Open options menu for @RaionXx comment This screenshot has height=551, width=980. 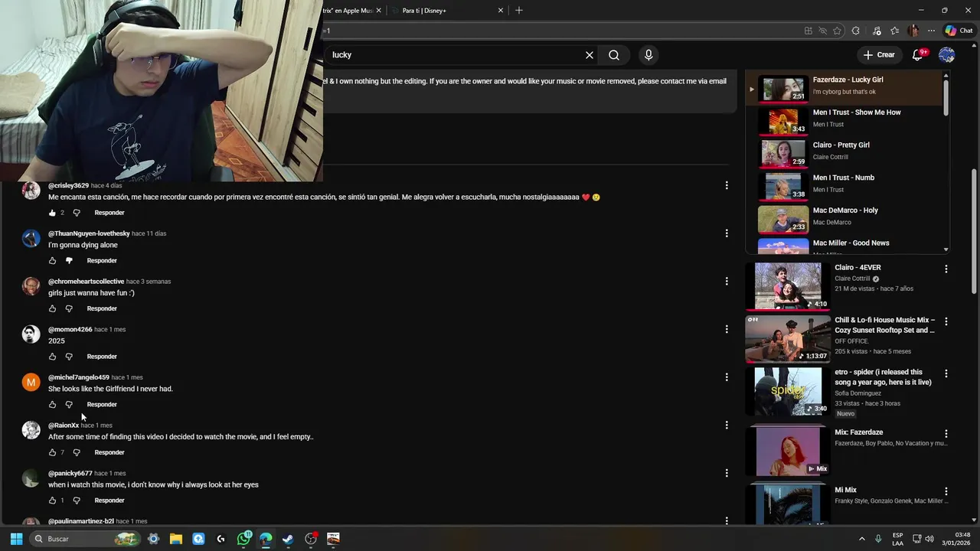click(727, 425)
